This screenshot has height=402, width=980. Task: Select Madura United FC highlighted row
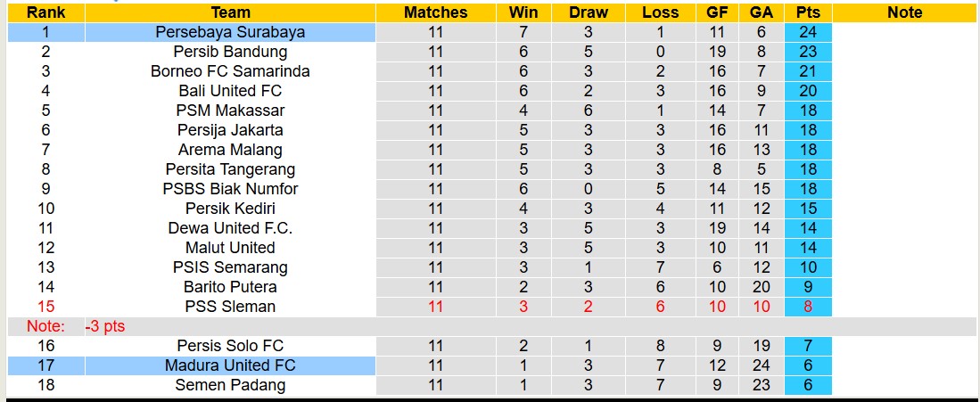(x=230, y=365)
